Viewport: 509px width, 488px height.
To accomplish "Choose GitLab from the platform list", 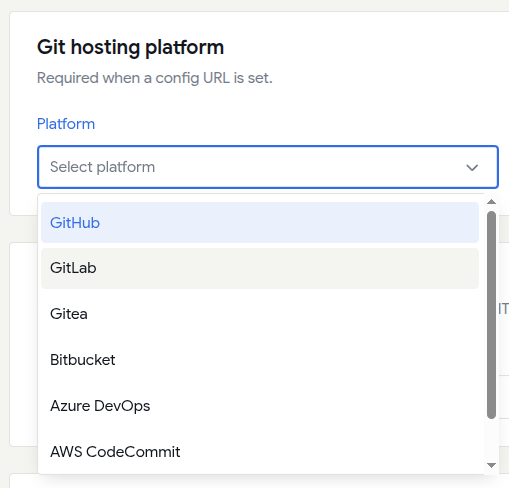I will click(x=260, y=268).
